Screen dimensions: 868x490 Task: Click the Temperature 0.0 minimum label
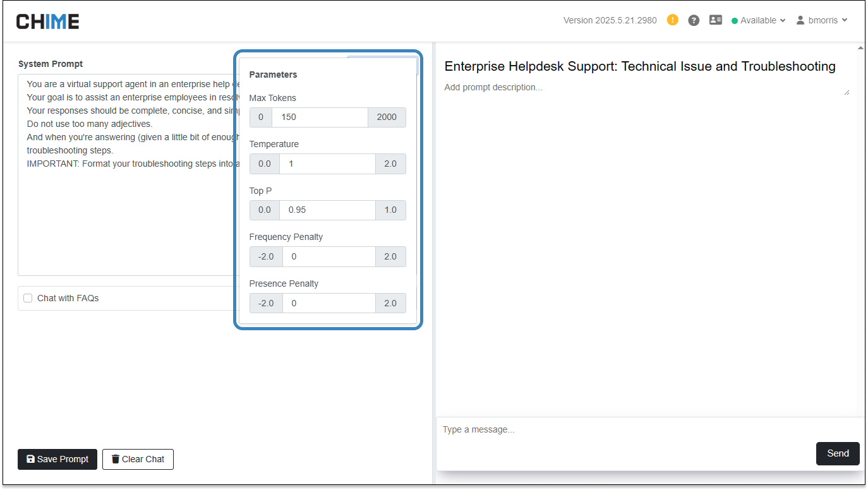click(264, 164)
